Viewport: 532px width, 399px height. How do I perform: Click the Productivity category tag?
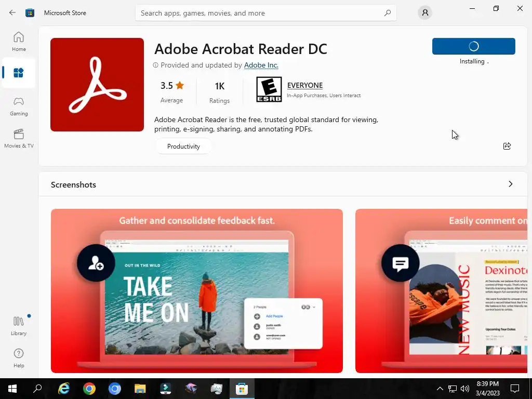pos(183,146)
